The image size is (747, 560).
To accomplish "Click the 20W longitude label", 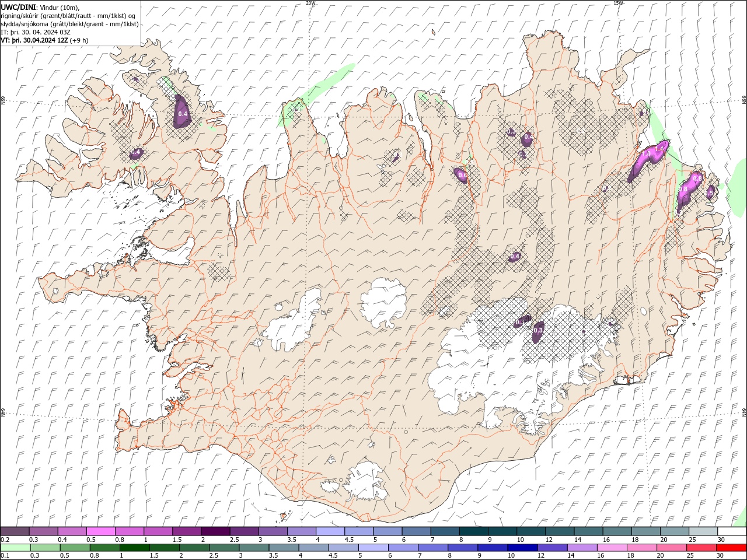I will (310, 3).
